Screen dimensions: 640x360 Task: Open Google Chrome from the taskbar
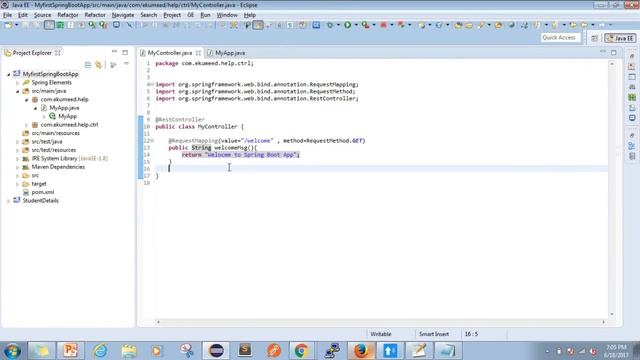click(302, 351)
